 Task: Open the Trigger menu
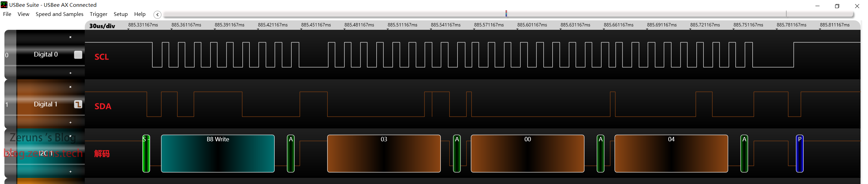98,14
